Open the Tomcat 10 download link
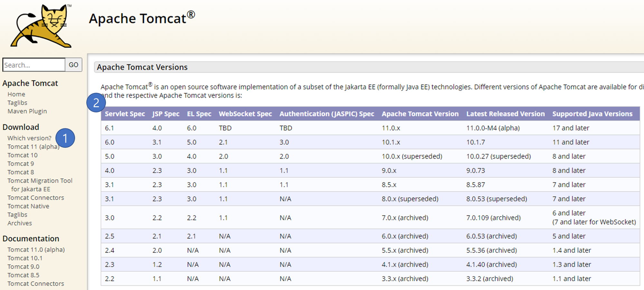This screenshot has width=644, height=290. 23,155
